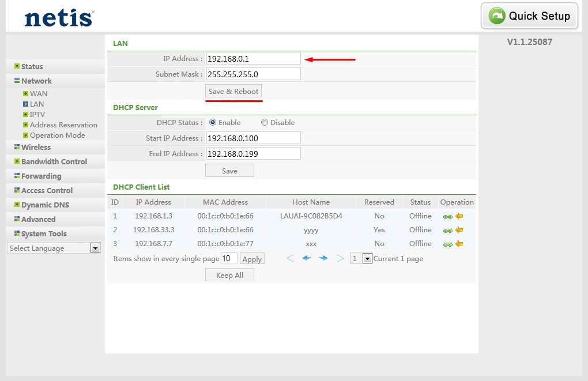Go to next page with solid right arrow
The width and height of the screenshot is (588, 381).
(x=323, y=259)
